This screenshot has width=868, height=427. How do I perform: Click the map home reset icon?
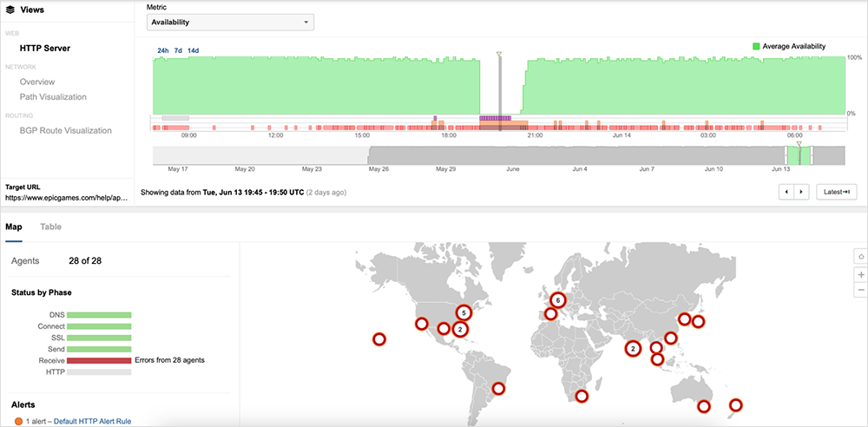(x=860, y=256)
